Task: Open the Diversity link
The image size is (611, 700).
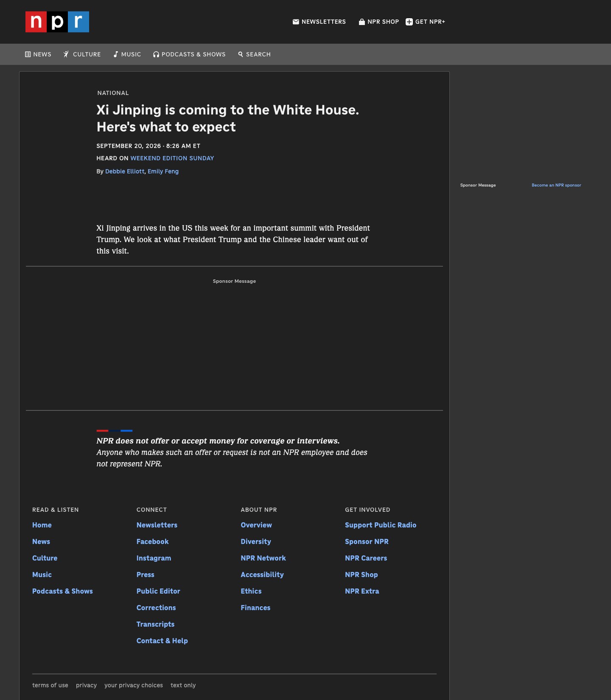Action: coord(256,541)
